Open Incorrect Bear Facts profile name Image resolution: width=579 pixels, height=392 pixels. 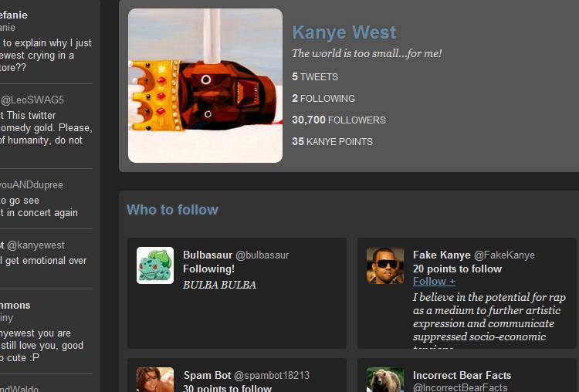(462, 376)
